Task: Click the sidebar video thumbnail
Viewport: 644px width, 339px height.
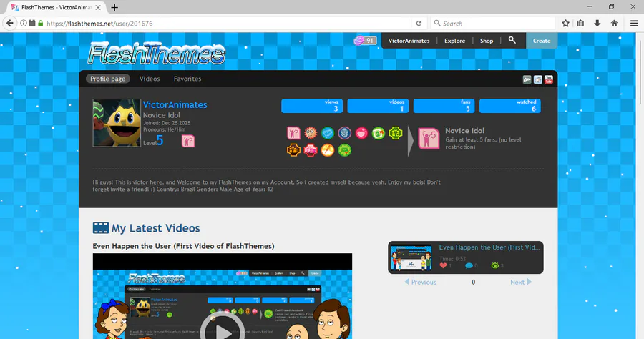Action: coord(411,257)
